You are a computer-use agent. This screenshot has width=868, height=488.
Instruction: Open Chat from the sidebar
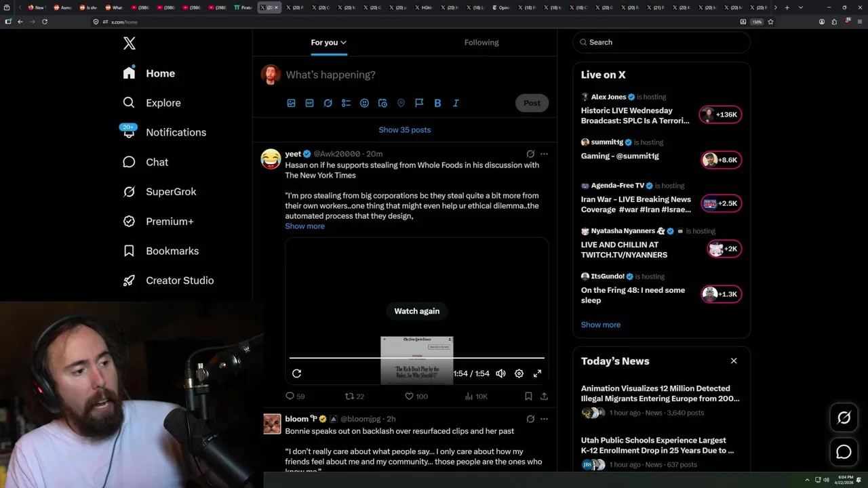(x=145, y=162)
